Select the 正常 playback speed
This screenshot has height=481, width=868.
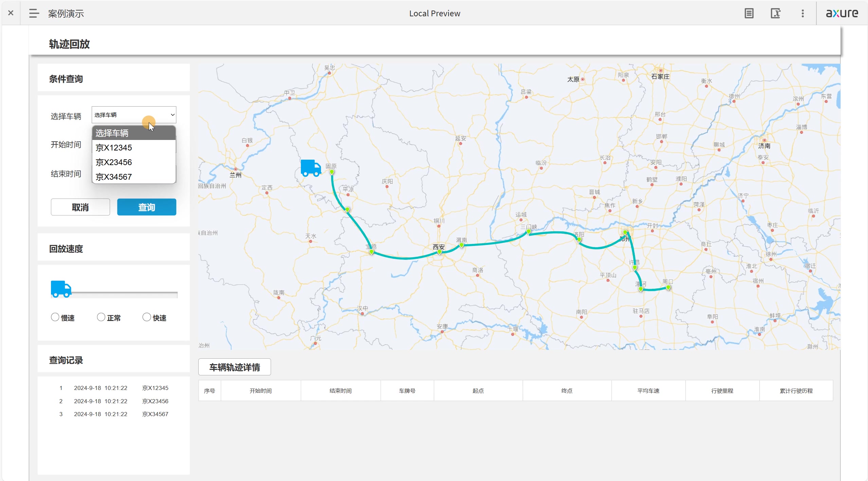[x=101, y=317]
